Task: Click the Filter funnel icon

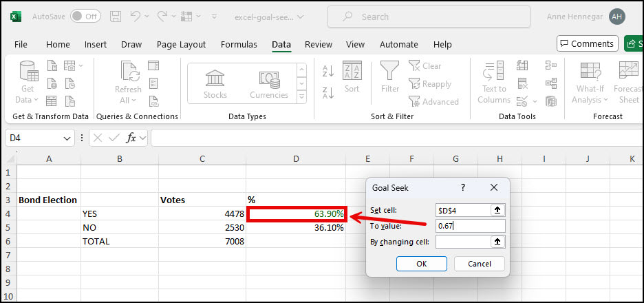Action: coord(390,77)
